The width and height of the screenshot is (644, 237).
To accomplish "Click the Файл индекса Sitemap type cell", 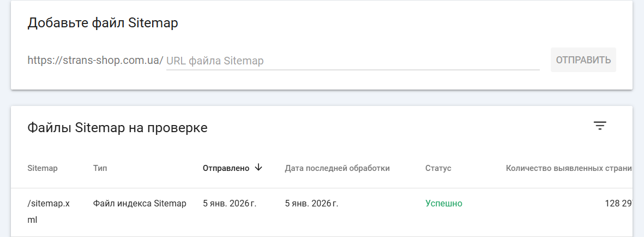I will (140, 204).
